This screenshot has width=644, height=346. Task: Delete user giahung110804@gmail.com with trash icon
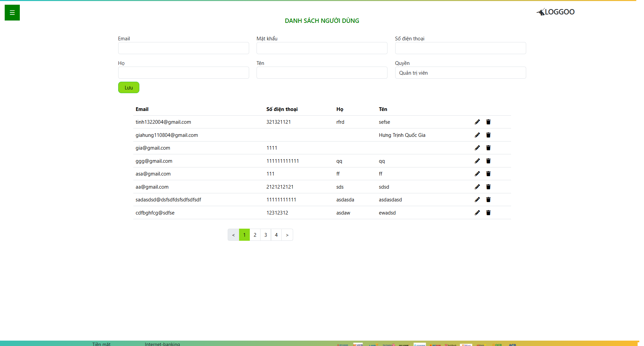488,135
